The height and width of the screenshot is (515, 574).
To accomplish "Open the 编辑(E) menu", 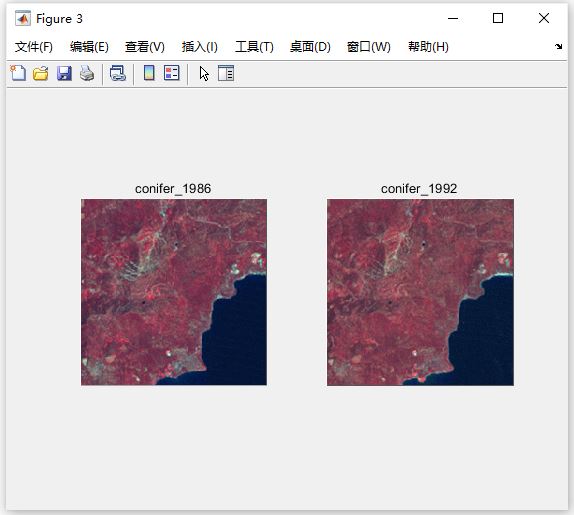I will click(89, 47).
